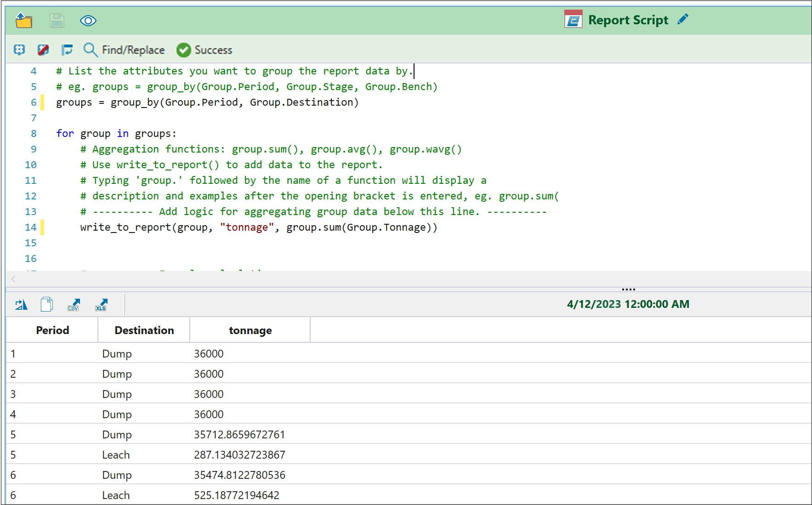Viewport: 812px width, 505px height.
Task: Click the tonnage column header
Action: (x=250, y=330)
